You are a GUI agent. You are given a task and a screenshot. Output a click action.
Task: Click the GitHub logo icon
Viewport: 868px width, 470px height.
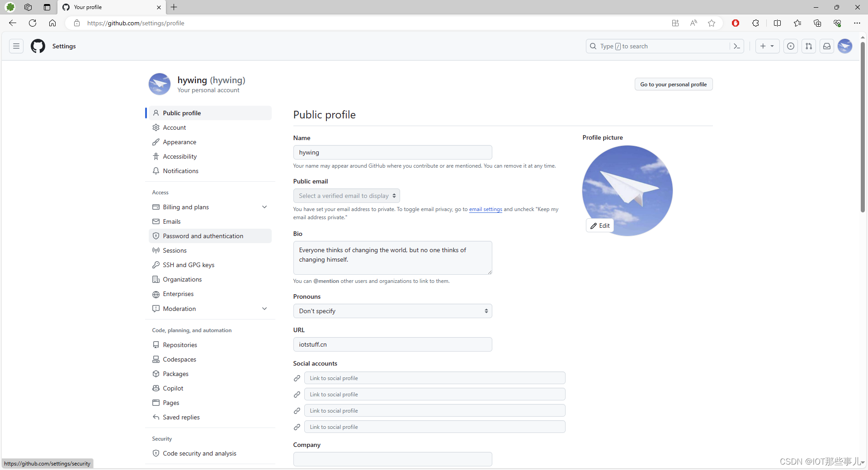tap(38, 46)
